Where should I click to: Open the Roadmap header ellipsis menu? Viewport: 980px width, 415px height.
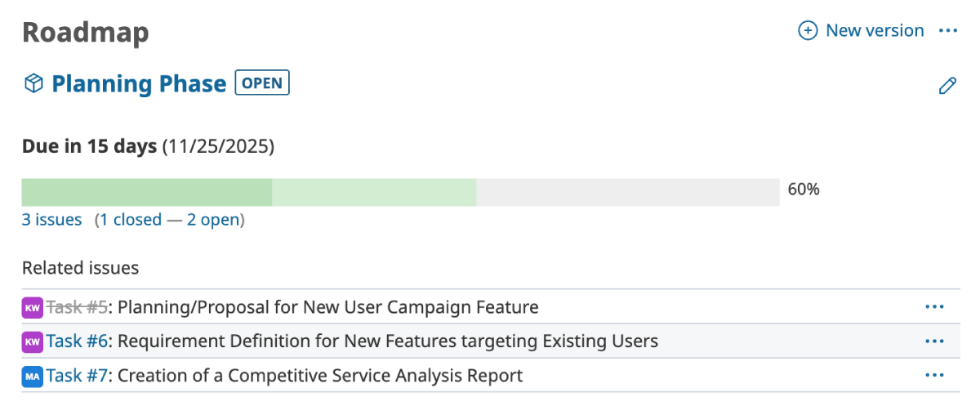[947, 31]
